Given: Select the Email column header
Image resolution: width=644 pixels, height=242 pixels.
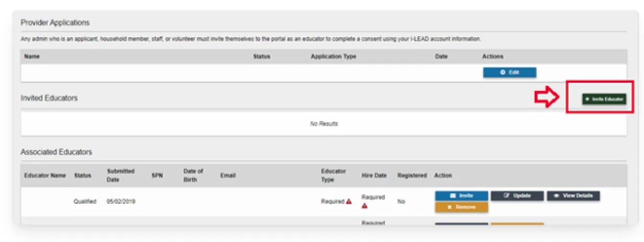Looking at the screenshot, I should click(227, 175).
